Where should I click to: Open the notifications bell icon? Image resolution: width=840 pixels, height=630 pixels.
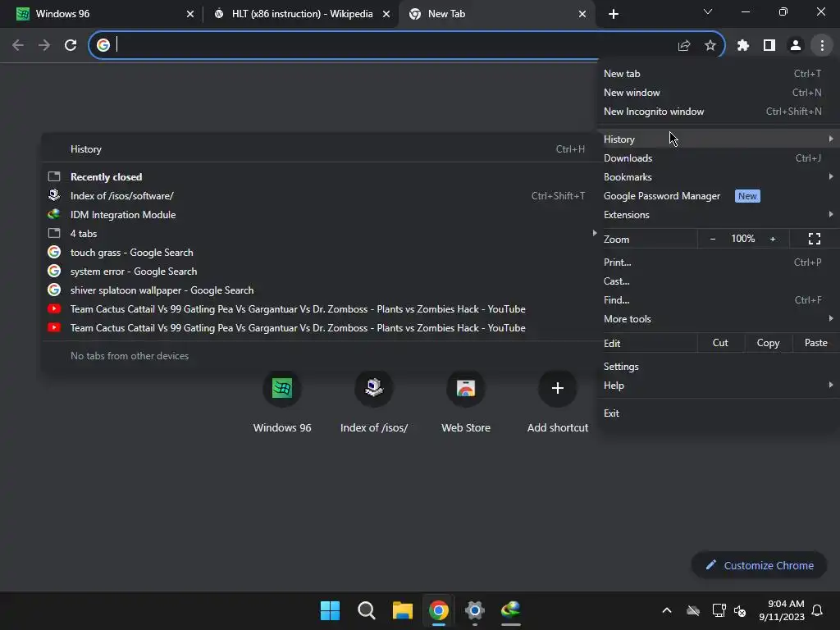[x=817, y=610]
